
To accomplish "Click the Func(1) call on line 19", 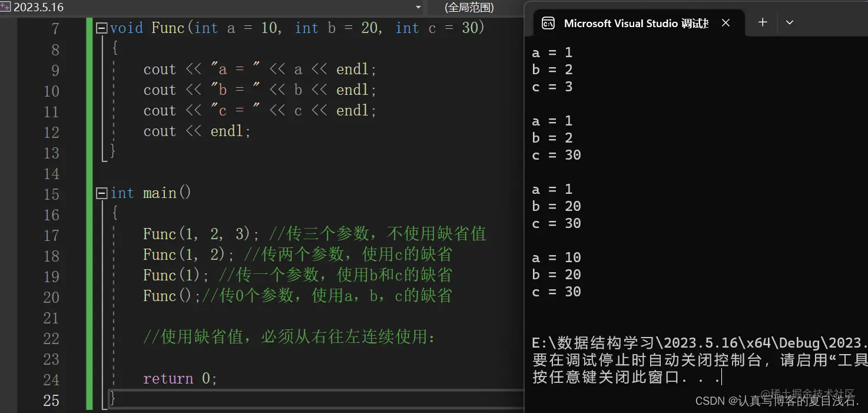I will tap(176, 275).
